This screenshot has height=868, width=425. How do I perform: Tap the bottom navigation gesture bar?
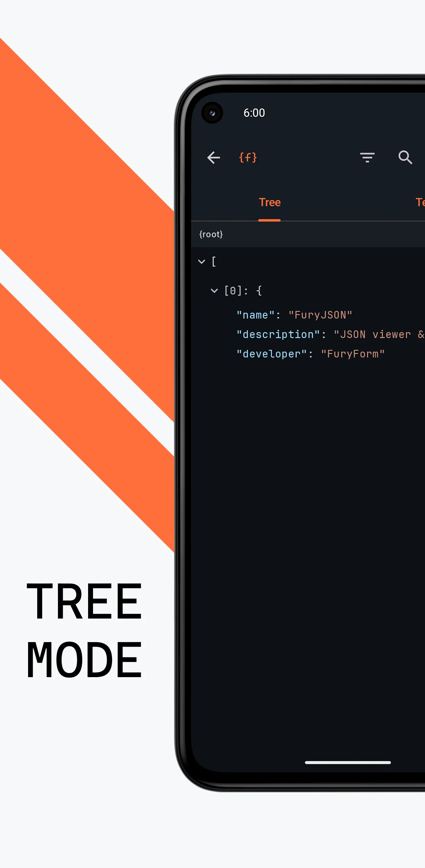348,762
